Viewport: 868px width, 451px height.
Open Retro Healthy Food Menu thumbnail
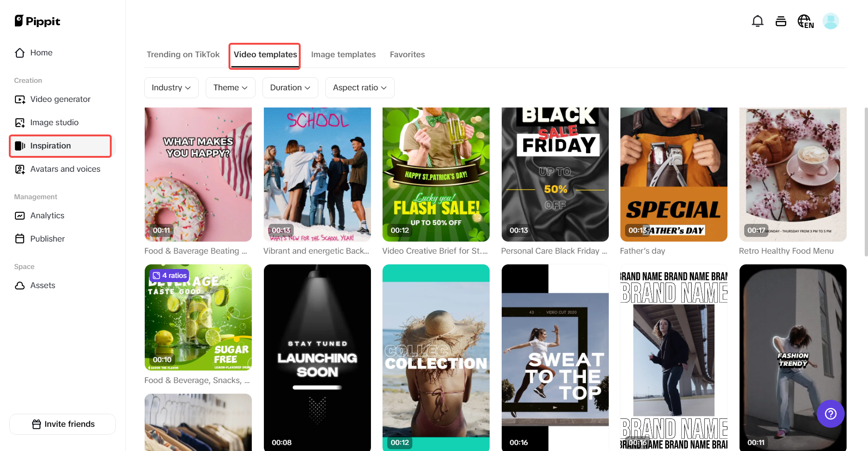tap(793, 175)
